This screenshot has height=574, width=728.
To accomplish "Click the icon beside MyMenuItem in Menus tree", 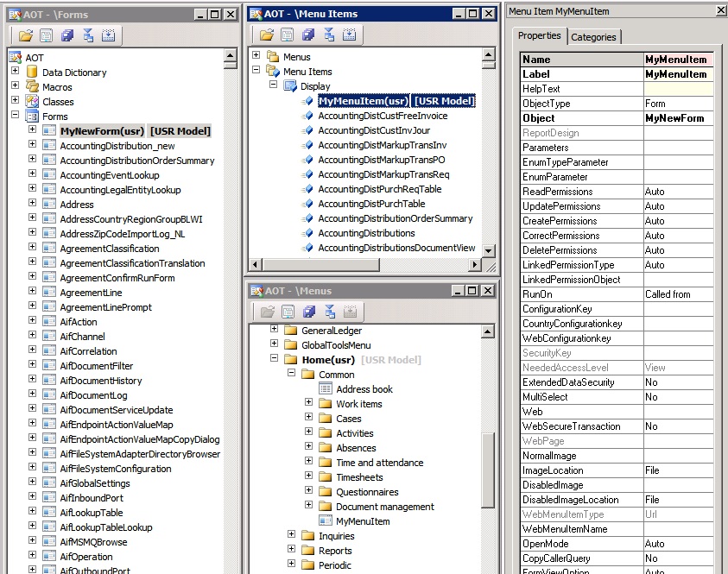I will point(326,520).
